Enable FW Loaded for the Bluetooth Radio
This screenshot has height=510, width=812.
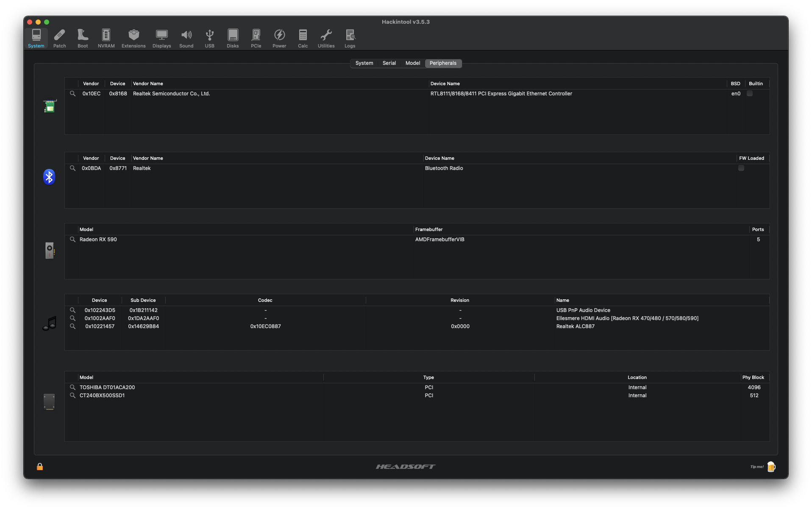[x=741, y=168]
